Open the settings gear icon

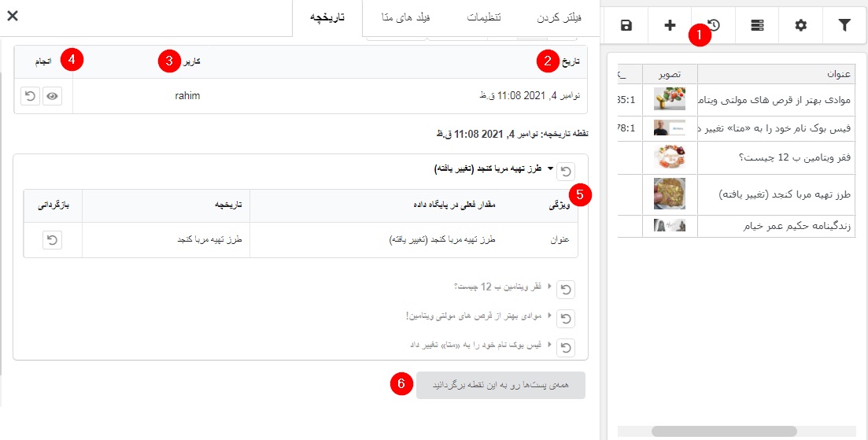click(x=801, y=26)
